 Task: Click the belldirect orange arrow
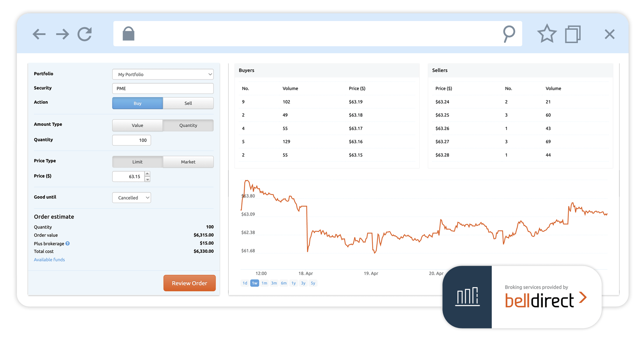[582, 298]
